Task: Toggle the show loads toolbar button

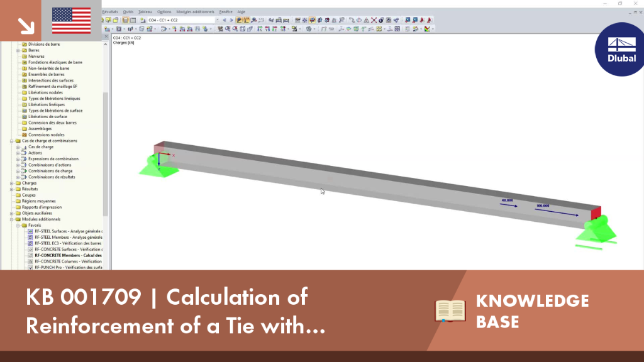Action: pos(238,19)
